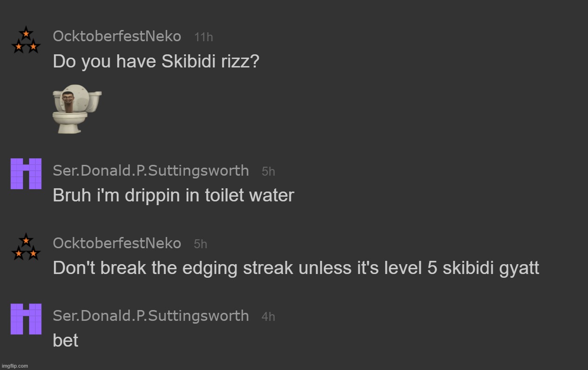Click the 'Don't break the edging streak' comment text
This screenshot has height=370, width=588.
point(296,268)
